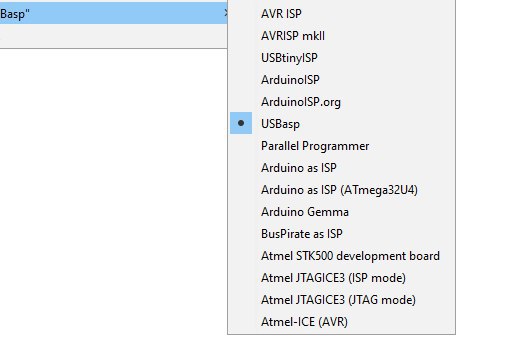Expand submenu arrow on the Basp" row
Screen dimensions: 515x363
[x=225, y=13]
